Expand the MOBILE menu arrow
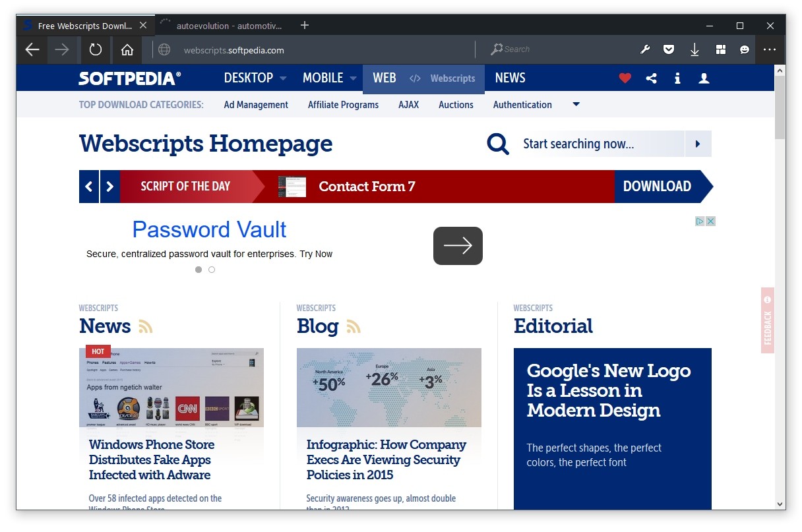Viewport: 802px width, 532px height. (353, 78)
